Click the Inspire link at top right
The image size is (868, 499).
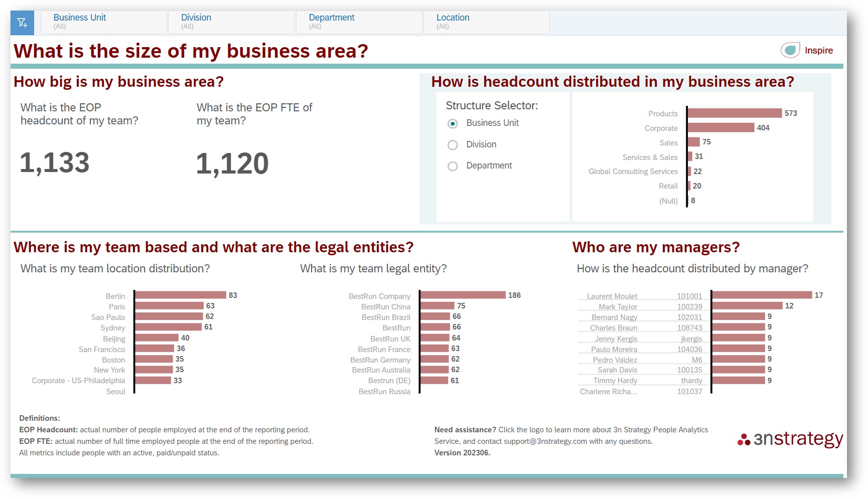[x=819, y=50]
